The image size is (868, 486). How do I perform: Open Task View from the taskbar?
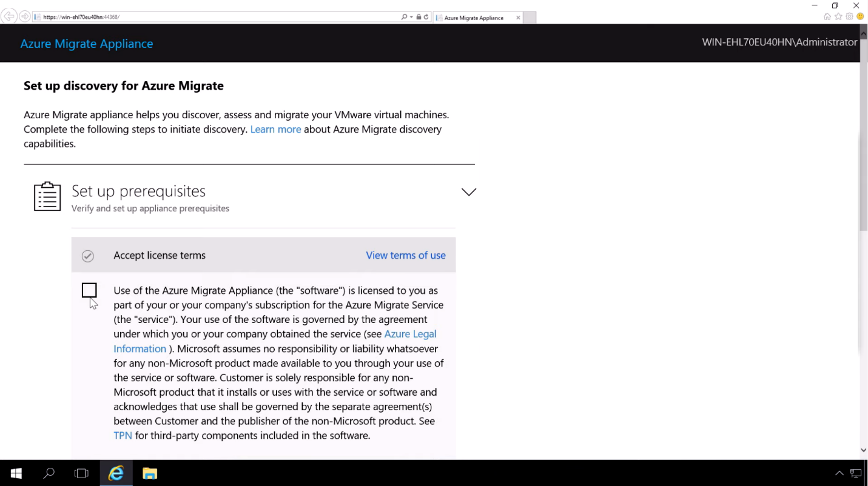pos(81,473)
